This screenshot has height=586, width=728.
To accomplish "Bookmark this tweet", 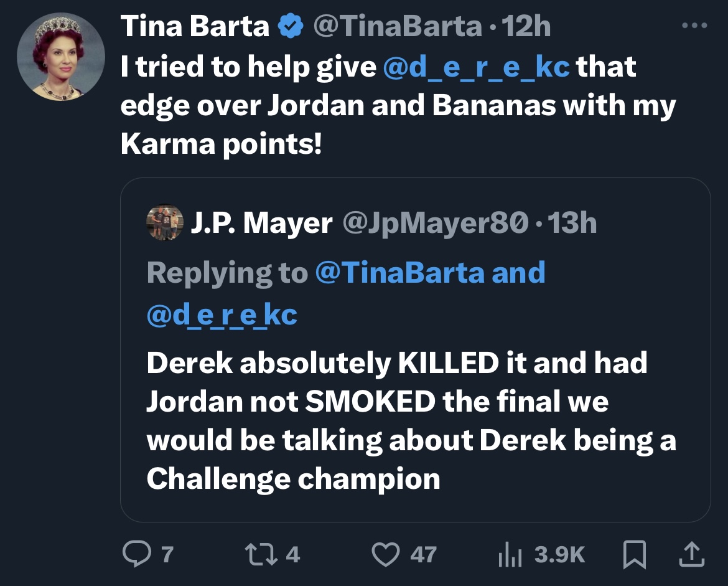I will click(634, 554).
